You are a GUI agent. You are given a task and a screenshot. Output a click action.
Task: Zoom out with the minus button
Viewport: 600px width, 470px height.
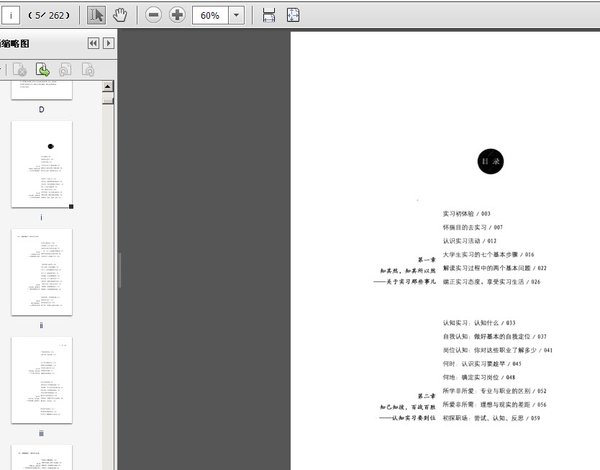pyautogui.click(x=153, y=15)
